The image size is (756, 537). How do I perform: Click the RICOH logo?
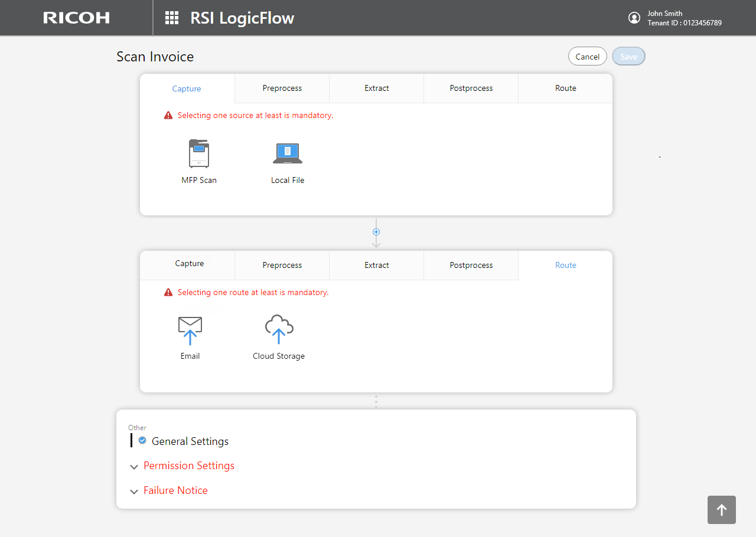pyautogui.click(x=76, y=18)
